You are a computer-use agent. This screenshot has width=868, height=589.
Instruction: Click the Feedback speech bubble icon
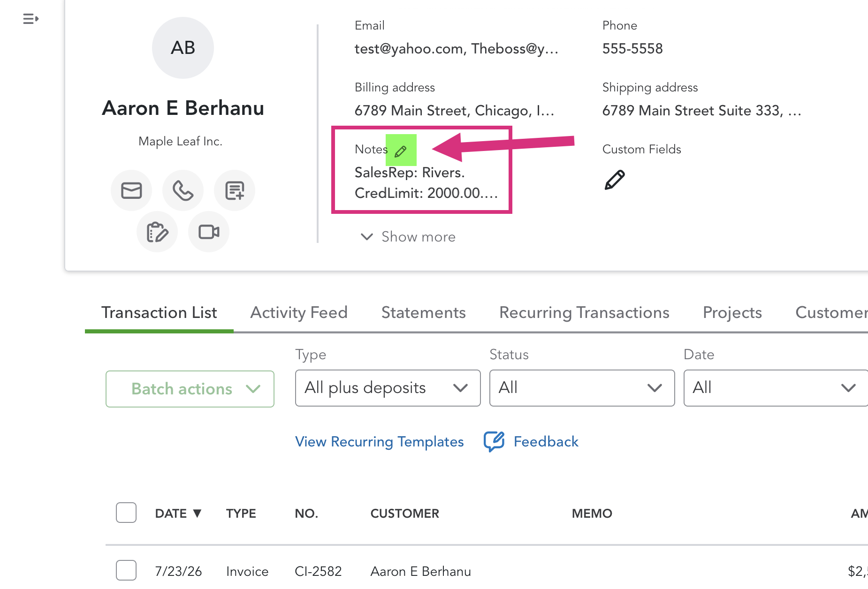click(494, 441)
